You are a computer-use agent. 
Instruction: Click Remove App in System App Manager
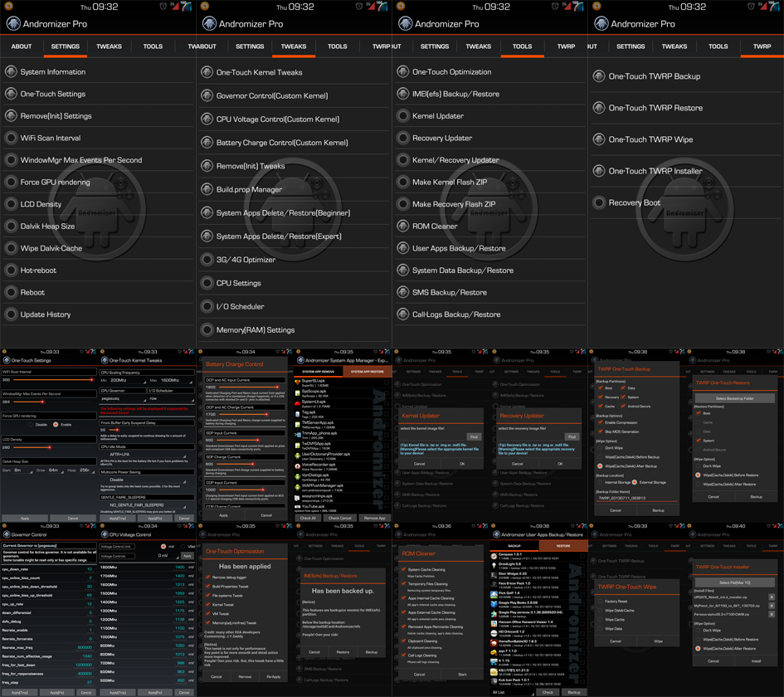click(374, 518)
